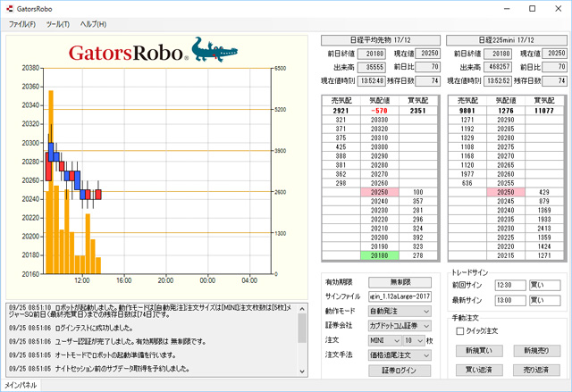The width and height of the screenshot is (572, 392).
Task: Click the 20215 price row in mini board
Action: coord(506,255)
